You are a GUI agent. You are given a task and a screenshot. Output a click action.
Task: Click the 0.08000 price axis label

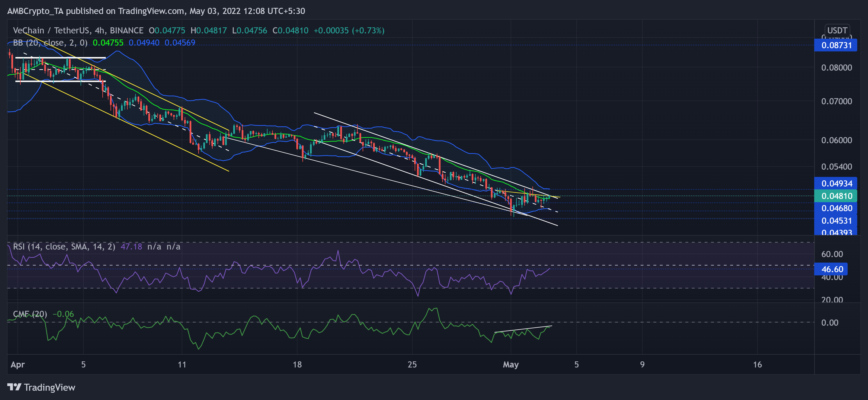tap(836, 68)
